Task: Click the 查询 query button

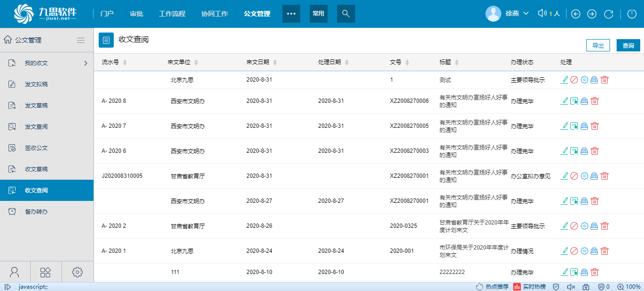Action: (628, 45)
